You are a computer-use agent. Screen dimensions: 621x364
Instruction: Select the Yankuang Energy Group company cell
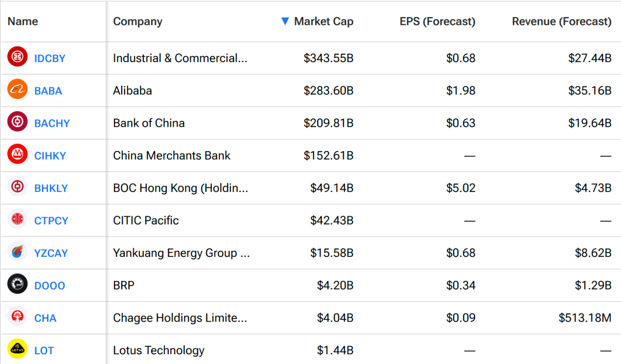(181, 253)
